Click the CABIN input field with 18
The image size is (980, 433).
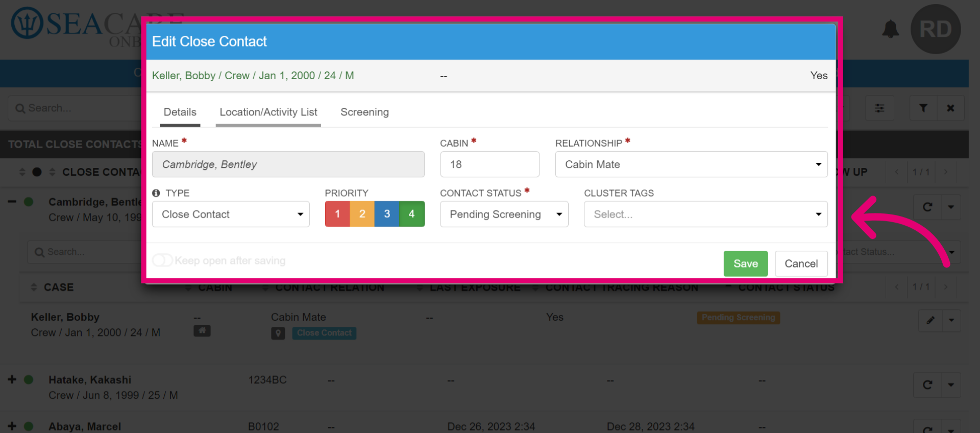click(489, 164)
